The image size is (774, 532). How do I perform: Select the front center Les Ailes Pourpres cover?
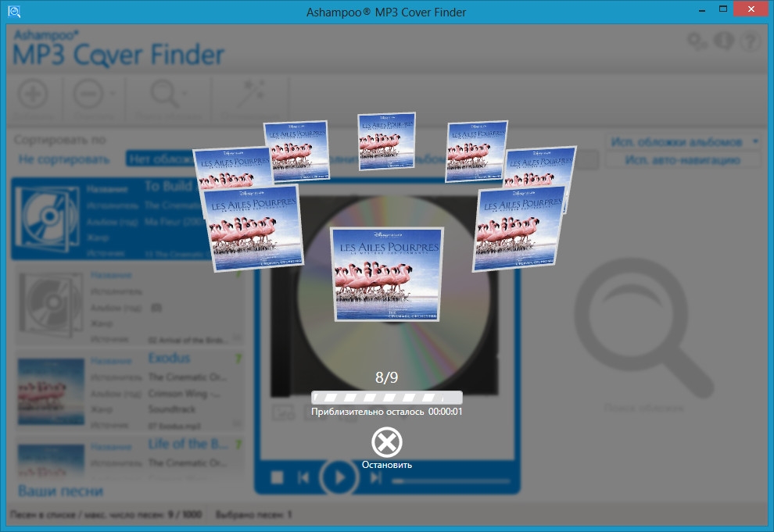pyautogui.click(x=387, y=274)
